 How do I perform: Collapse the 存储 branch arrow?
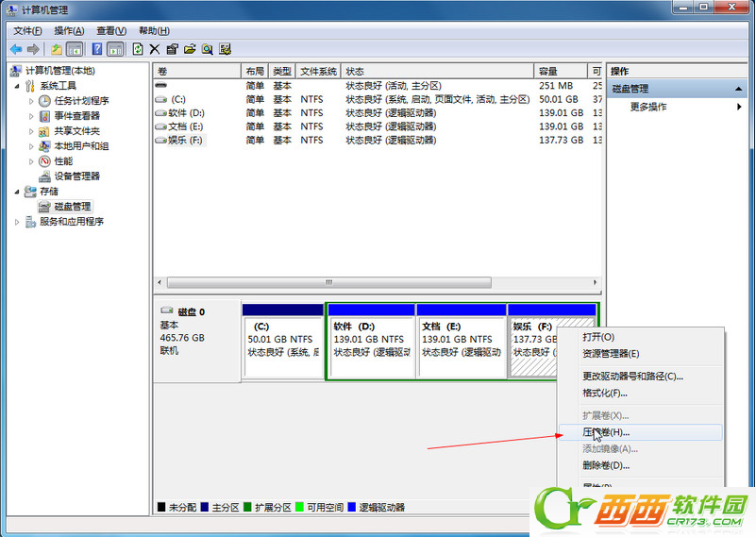tap(17, 192)
